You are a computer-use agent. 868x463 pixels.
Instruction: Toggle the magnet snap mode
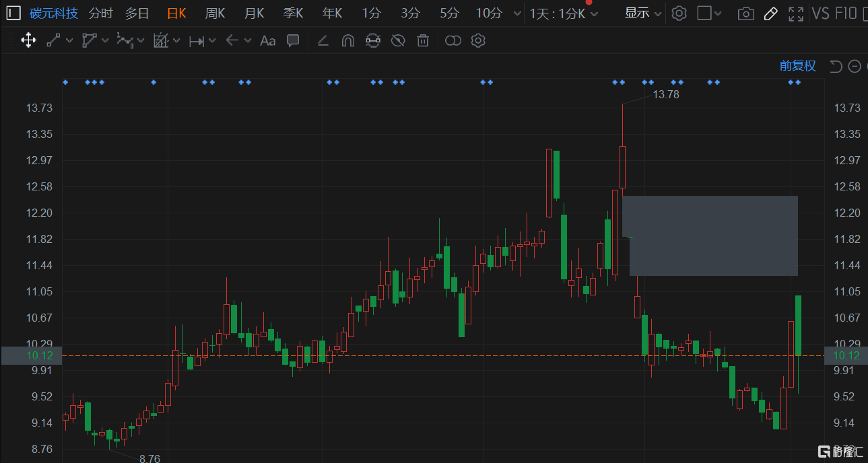(x=347, y=40)
